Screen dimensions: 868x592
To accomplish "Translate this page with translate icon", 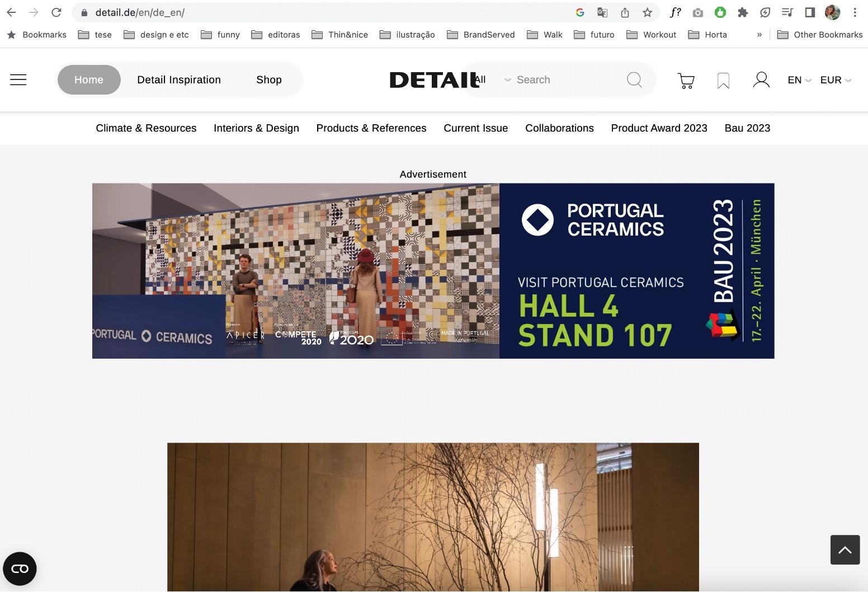I will point(602,12).
